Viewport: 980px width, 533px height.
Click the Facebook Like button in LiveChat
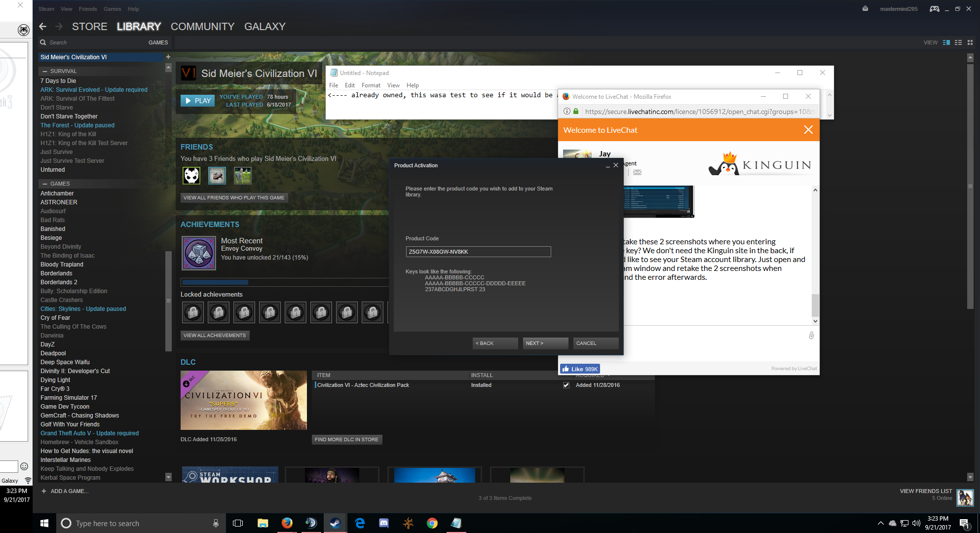[580, 369]
